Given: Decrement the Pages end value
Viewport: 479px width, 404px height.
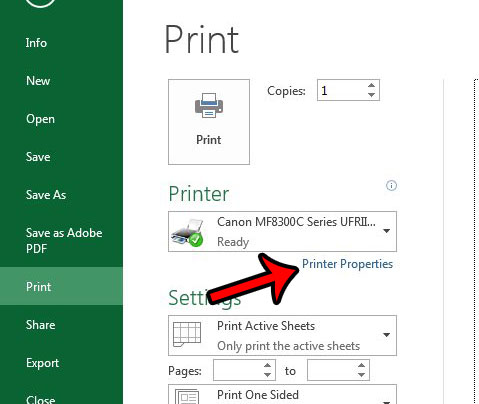Looking at the screenshot, I should tap(361, 375).
